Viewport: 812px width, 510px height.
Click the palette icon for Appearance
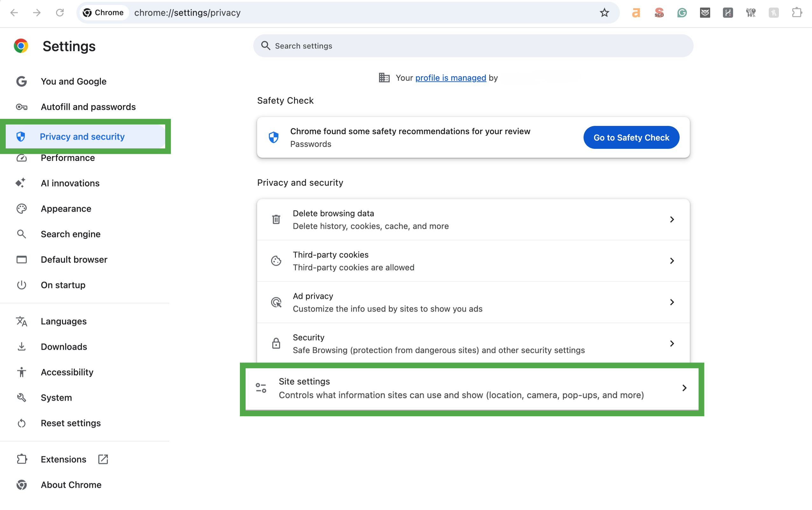pos(22,209)
